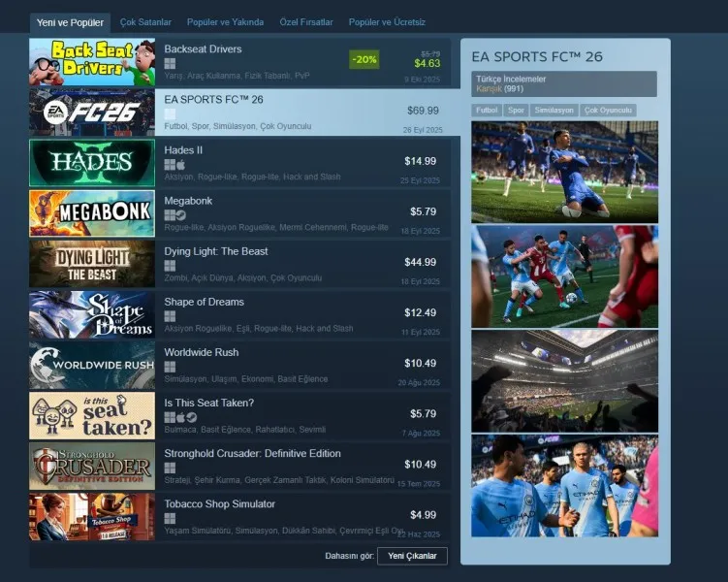
Task: Click the $44.99 price of Dying Light
Action: tap(420, 263)
